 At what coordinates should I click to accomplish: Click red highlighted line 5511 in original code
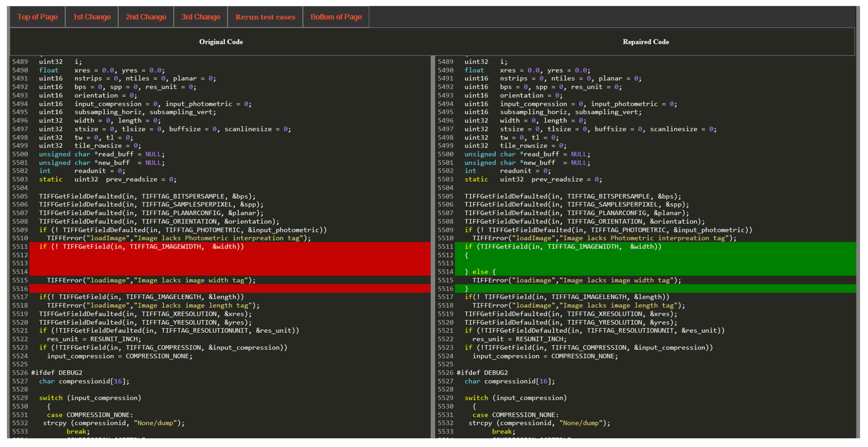tap(141, 247)
